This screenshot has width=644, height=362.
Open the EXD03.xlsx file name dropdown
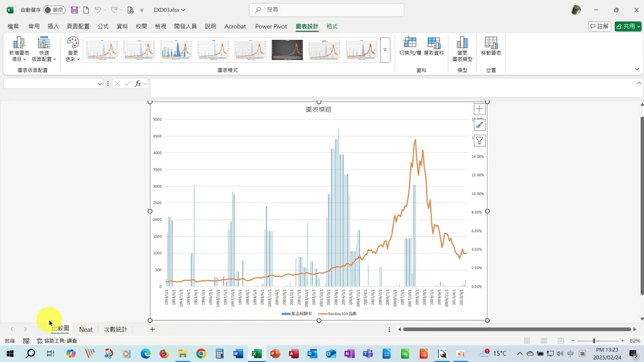pos(170,10)
